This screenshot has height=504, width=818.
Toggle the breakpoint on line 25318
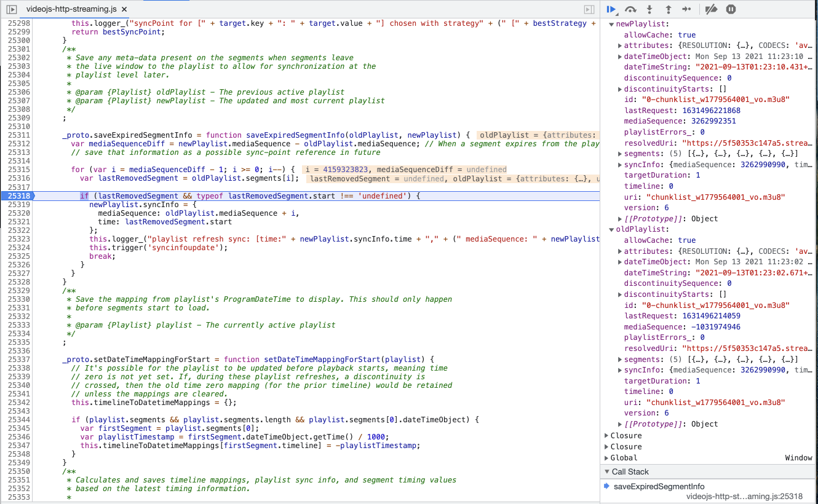(x=21, y=195)
